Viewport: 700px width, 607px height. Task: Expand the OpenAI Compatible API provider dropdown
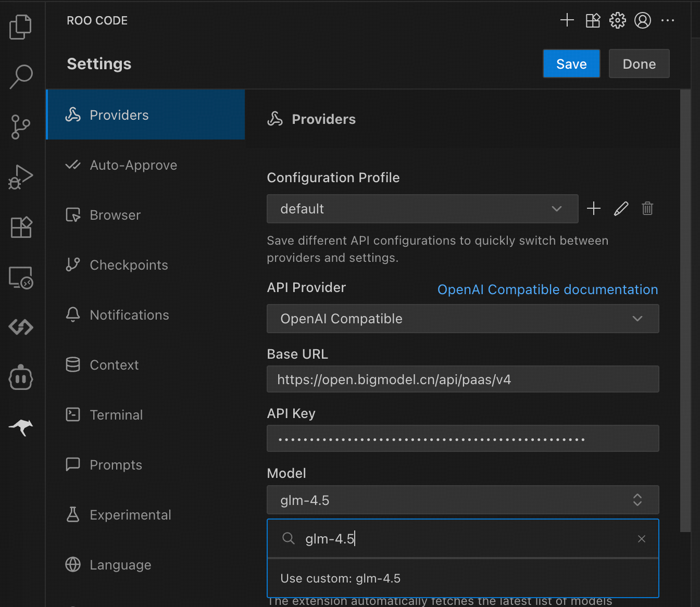point(463,319)
